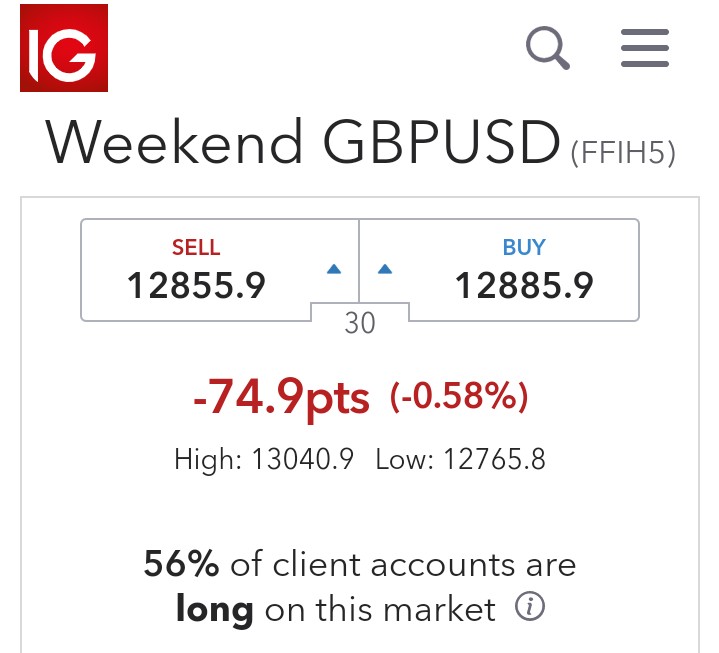Click the blue up arrow beside SELL price

tap(334, 269)
